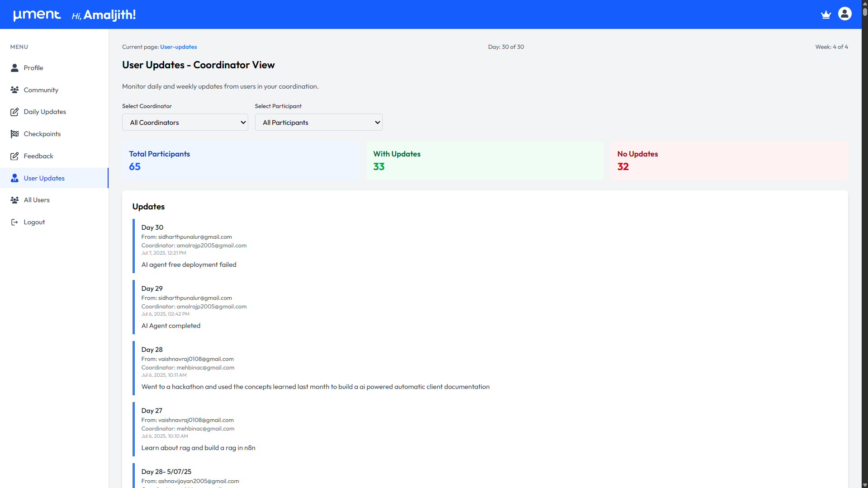Image resolution: width=868 pixels, height=488 pixels.
Task: Click the Checkpoints flag icon
Action: tap(14, 134)
